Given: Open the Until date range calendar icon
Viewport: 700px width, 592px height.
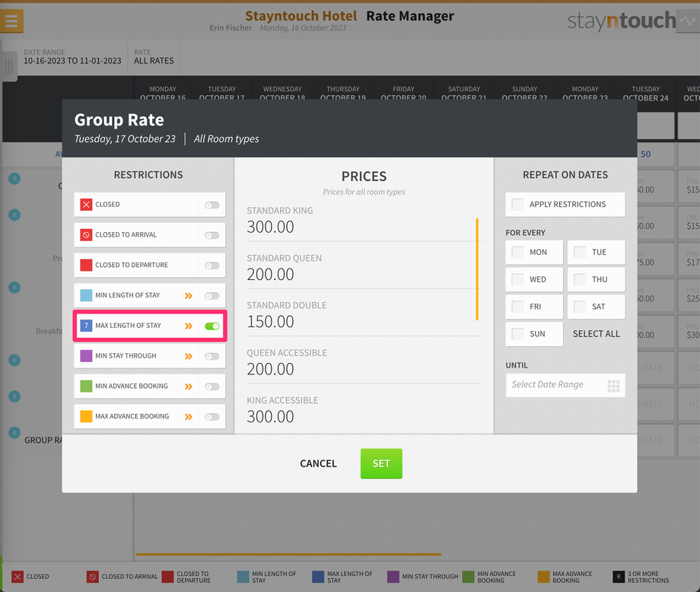Looking at the screenshot, I should point(613,386).
